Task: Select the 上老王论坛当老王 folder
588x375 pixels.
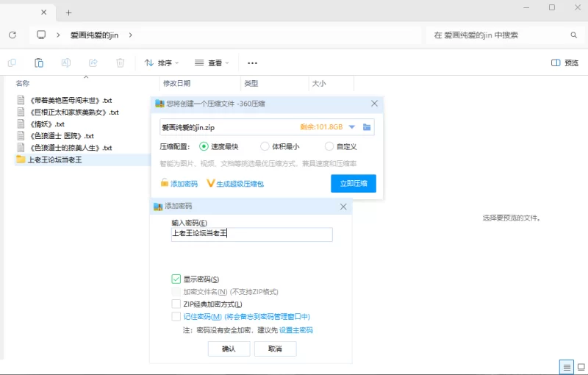Action: (54, 160)
